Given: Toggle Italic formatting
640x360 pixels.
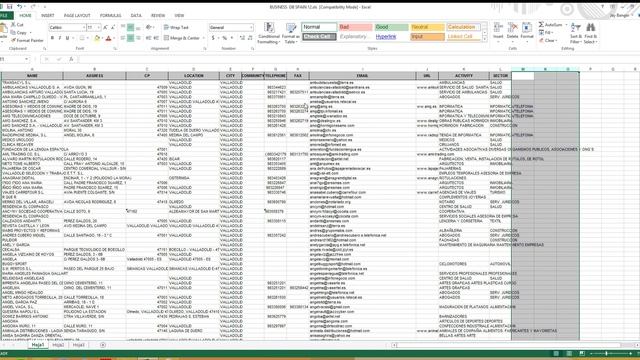Looking at the screenshot, I should (x=60, y=38).
